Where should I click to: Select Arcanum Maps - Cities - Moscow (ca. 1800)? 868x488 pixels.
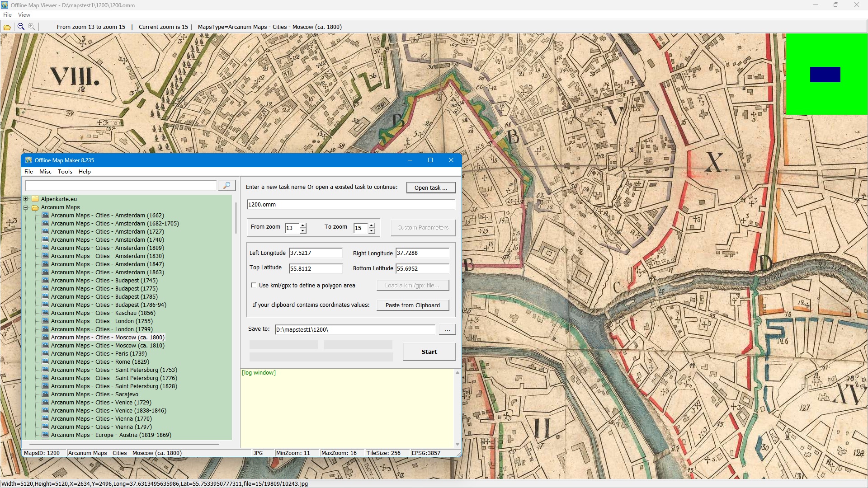(108, 338)
